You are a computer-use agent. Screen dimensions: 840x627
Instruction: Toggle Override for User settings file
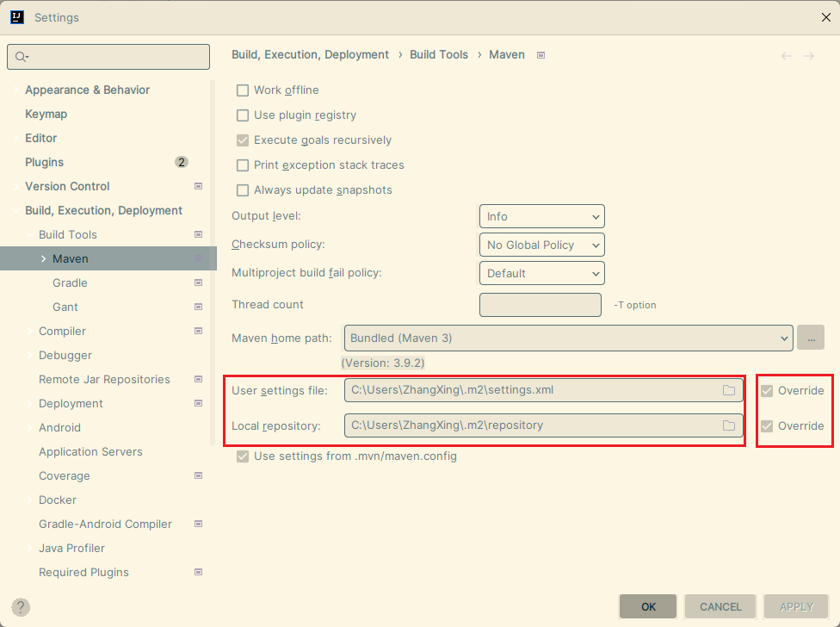pyautogui.click(x=767, y=391)
